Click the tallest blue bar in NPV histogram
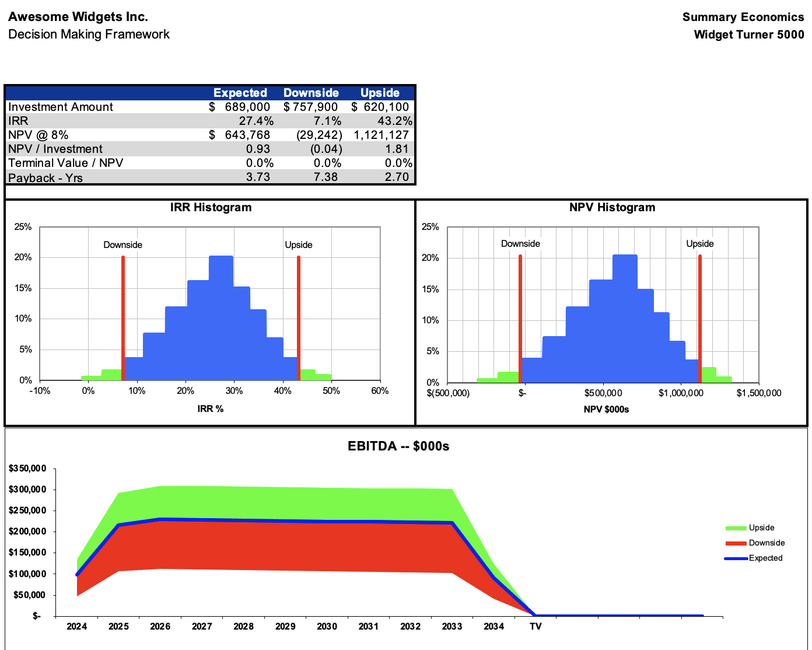The height and width of the screenshot is (650, 812). pos(625,318)
